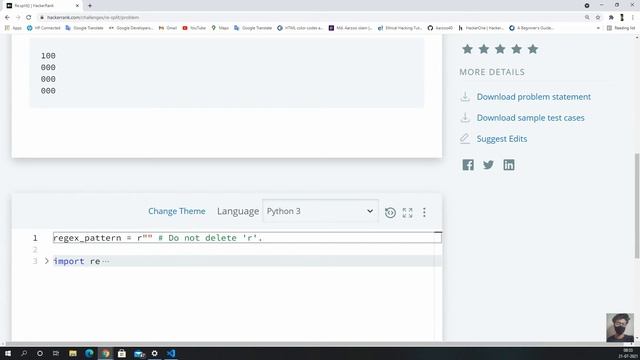Open the Reading list
This screenshot has width=640, height=360.
[621, 28]
